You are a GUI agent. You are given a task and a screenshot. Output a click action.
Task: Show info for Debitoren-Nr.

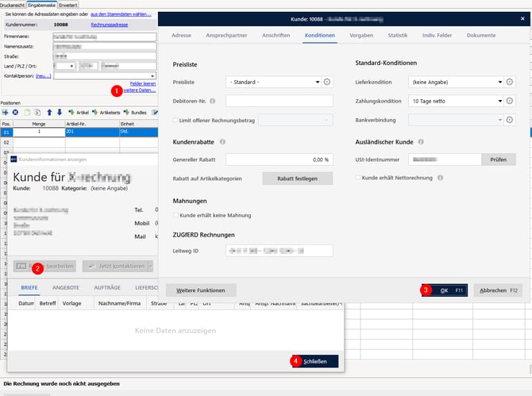click(x=212, y=101)
